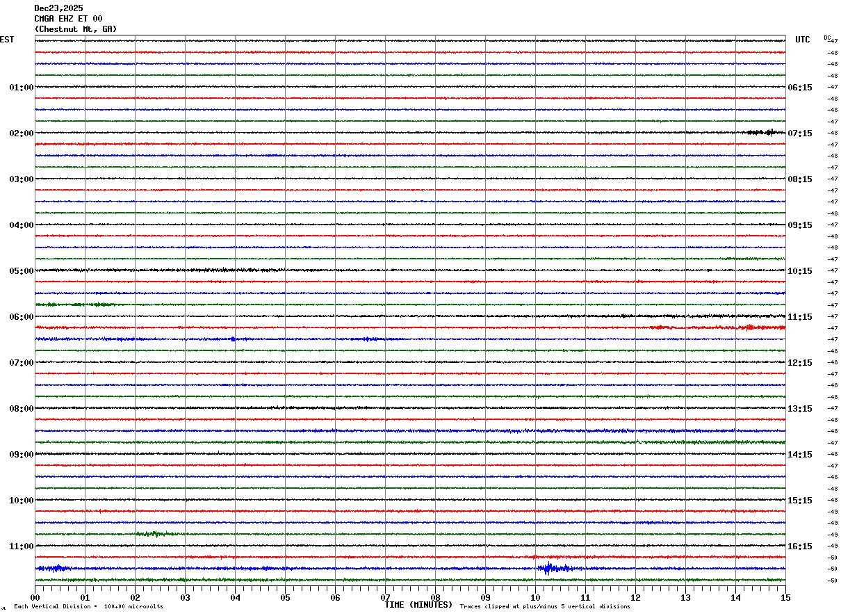Image resolution: width=841 pixels, height=616 pixels.
Task: Click the 11:00 EST time label
Action: (x=22, y=546)
